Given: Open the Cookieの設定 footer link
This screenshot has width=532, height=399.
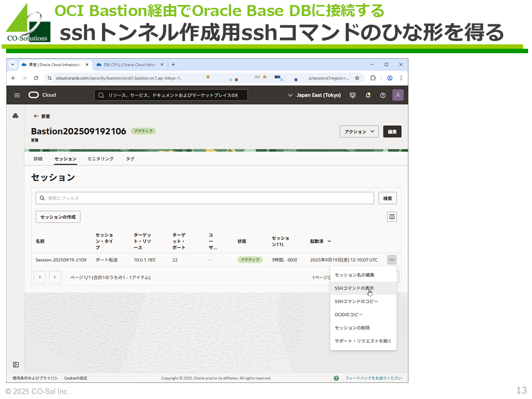Looking at the screenshot, I should click(x=76, y=378).
